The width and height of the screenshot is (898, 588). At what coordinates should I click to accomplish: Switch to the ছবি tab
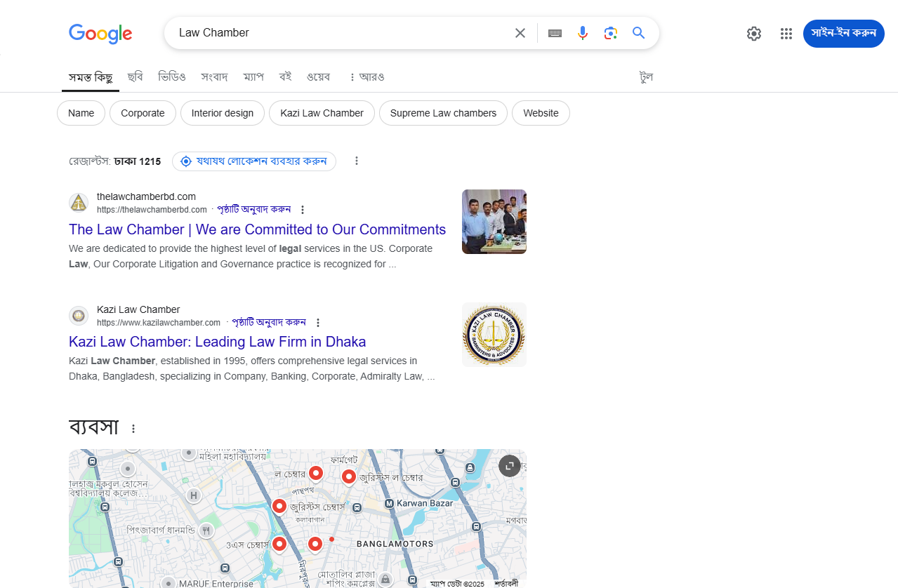click(135, 76)
